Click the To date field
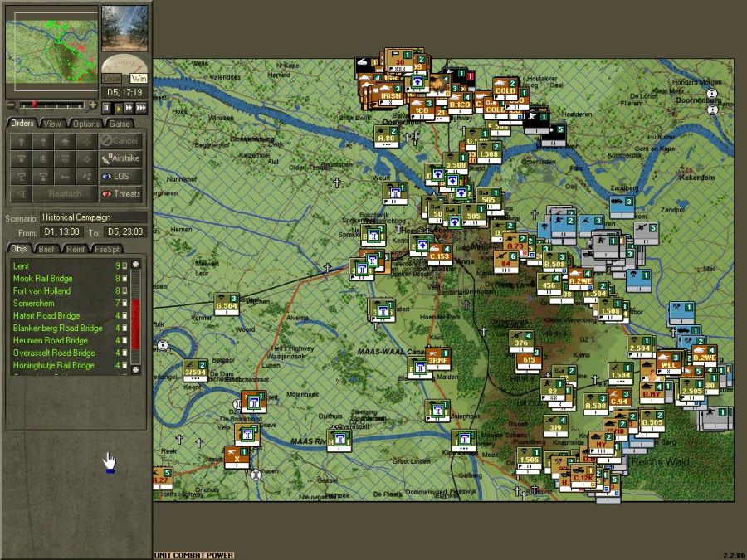This screenshot has height=560, width=747. 125,232
